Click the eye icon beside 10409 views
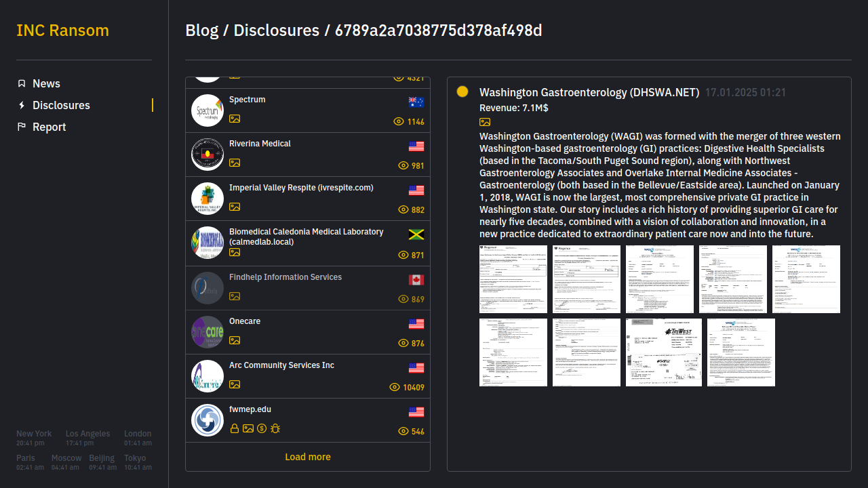This screenshot has width=868, height=488. (395, 387)
